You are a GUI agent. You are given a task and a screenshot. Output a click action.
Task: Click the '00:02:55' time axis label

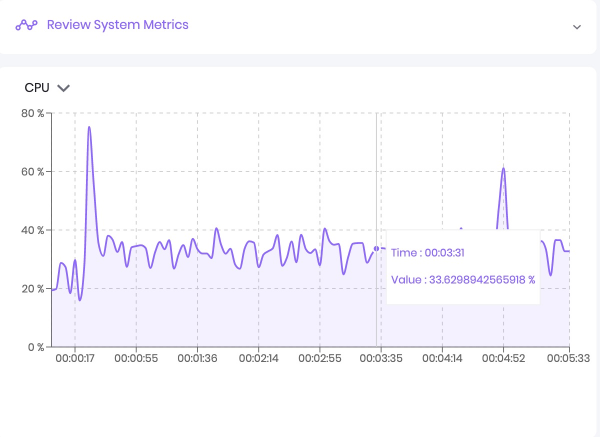point(320,359)
